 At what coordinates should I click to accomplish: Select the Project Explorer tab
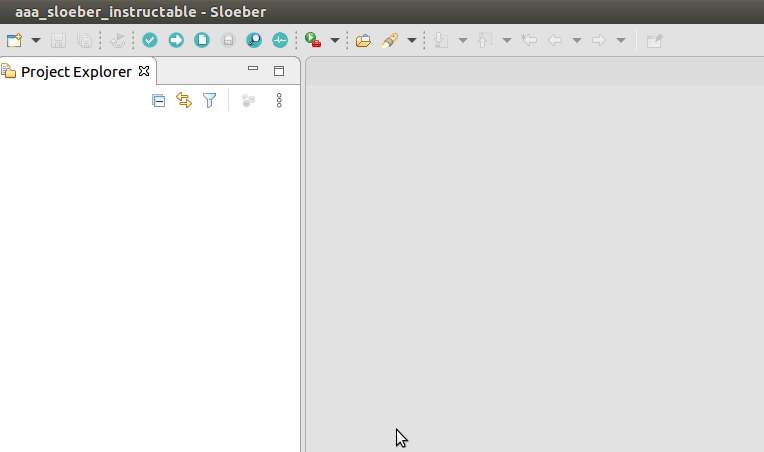76,71
